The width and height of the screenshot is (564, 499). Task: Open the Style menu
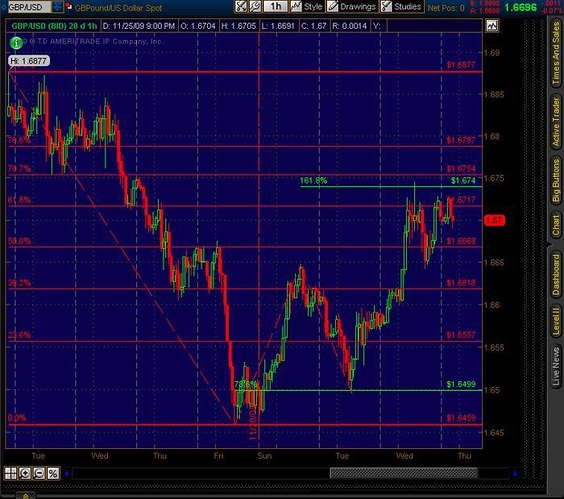[x=307, y=6]
